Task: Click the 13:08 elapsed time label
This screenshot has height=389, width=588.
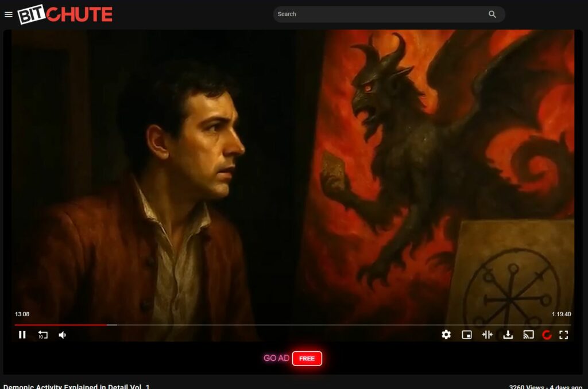Action: pyautogui.click(x=22, y=314)
